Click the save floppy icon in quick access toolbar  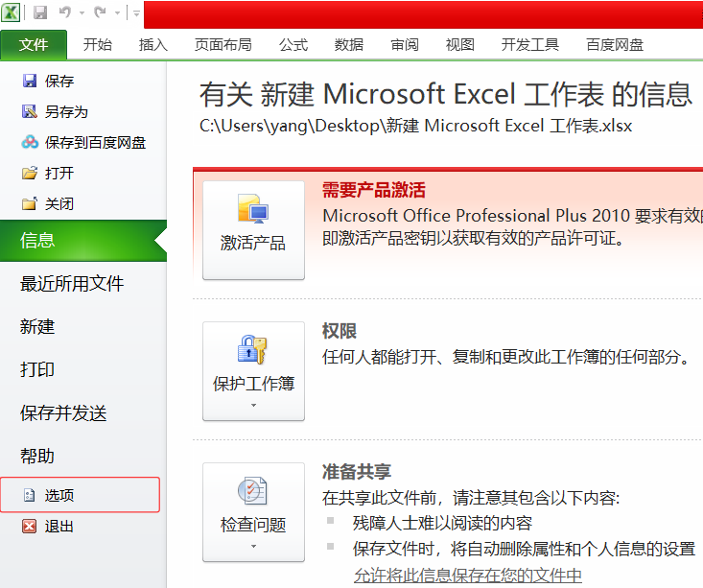click(40, 12)
